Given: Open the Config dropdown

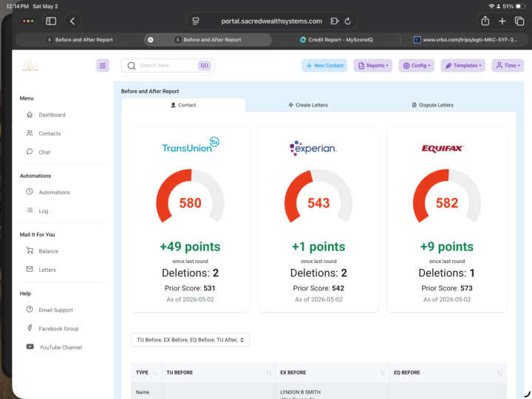Looking at the screenshot, I should [x=416, y=66].
